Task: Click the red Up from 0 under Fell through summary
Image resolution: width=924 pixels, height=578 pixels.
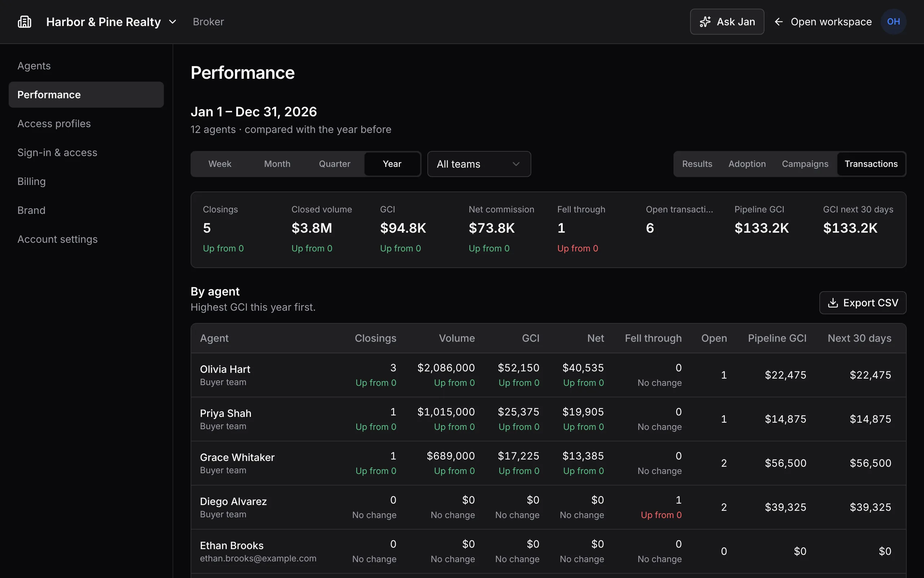Action: (577, 249)
